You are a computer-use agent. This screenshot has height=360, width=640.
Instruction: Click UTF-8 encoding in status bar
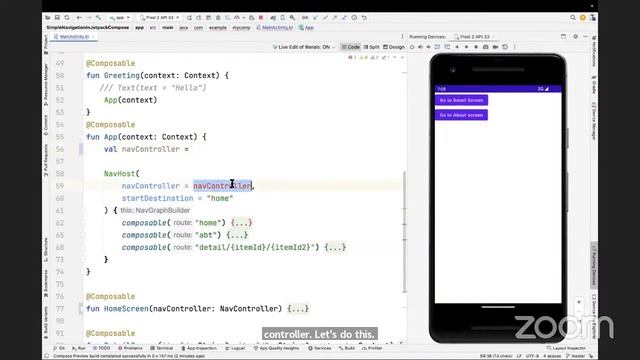(532, 356)
